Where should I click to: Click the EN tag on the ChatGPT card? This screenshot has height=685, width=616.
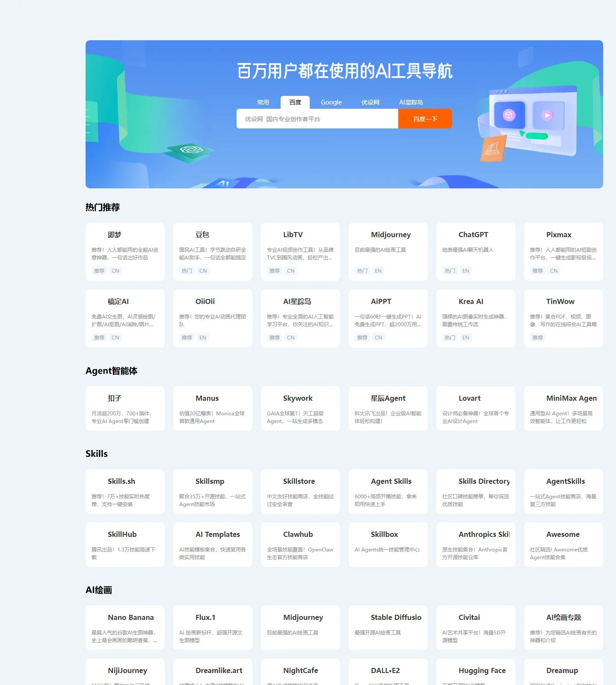466,271
